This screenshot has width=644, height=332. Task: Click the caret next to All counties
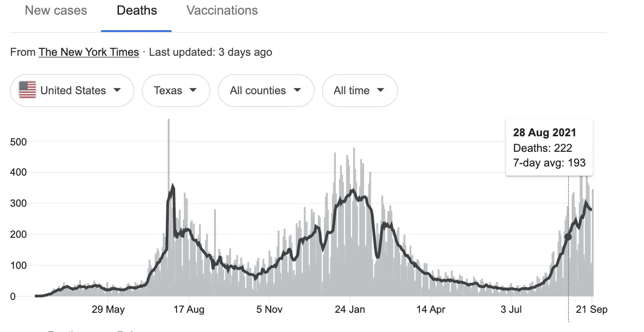[297, 90]
